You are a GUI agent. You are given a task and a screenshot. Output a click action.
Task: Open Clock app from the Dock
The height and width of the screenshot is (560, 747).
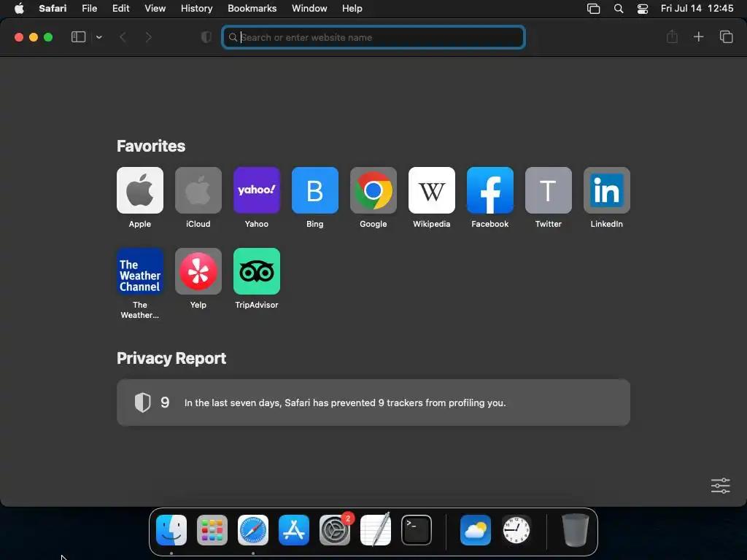pos(516,530)
